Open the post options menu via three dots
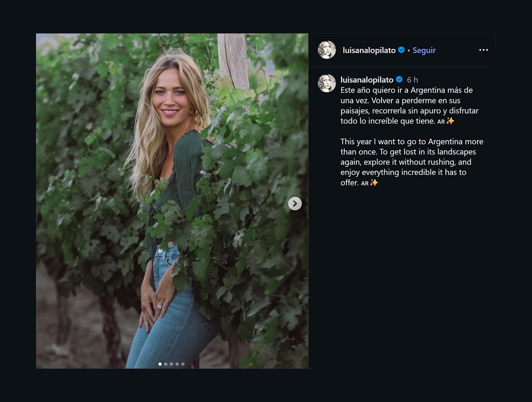 coord(484,49)
